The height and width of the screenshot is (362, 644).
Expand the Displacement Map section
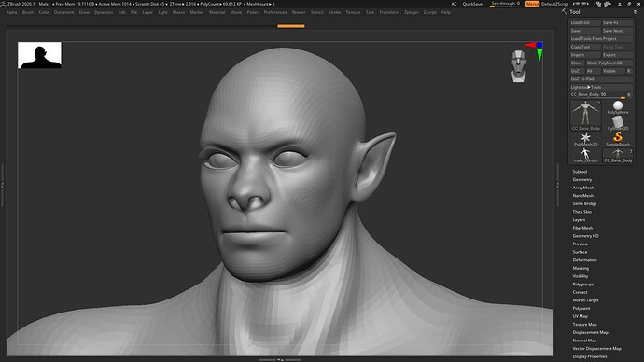pyautogui.click(x=590, y=332)
